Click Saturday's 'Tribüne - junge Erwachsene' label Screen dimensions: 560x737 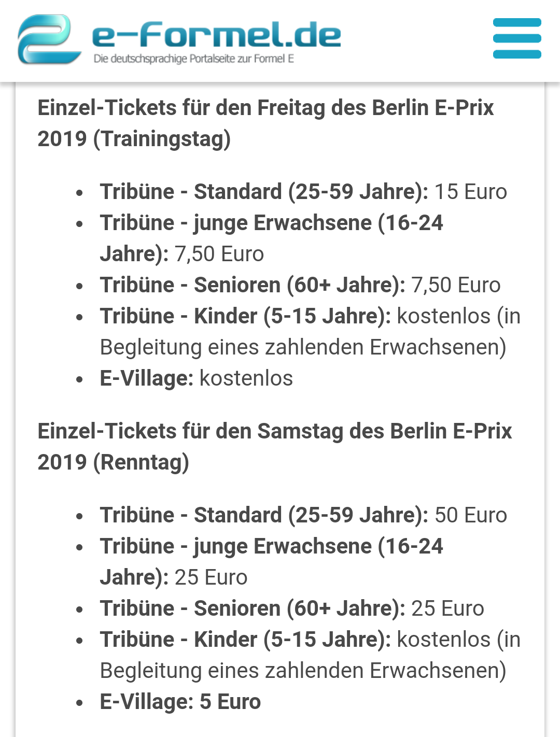pos(271,546)
